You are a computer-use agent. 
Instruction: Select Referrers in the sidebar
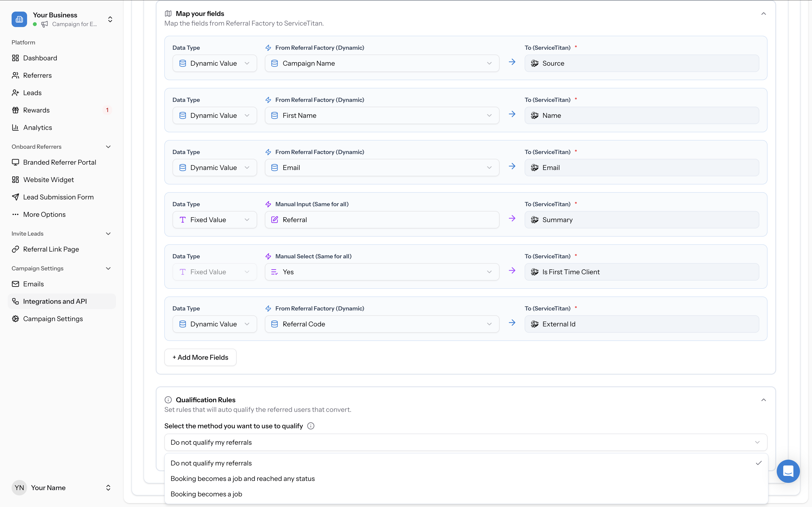click(x=37, y=75)
